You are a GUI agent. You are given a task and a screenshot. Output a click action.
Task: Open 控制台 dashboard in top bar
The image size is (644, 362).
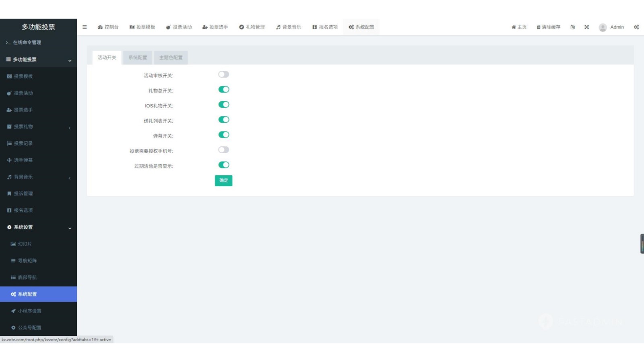point(108,27)
